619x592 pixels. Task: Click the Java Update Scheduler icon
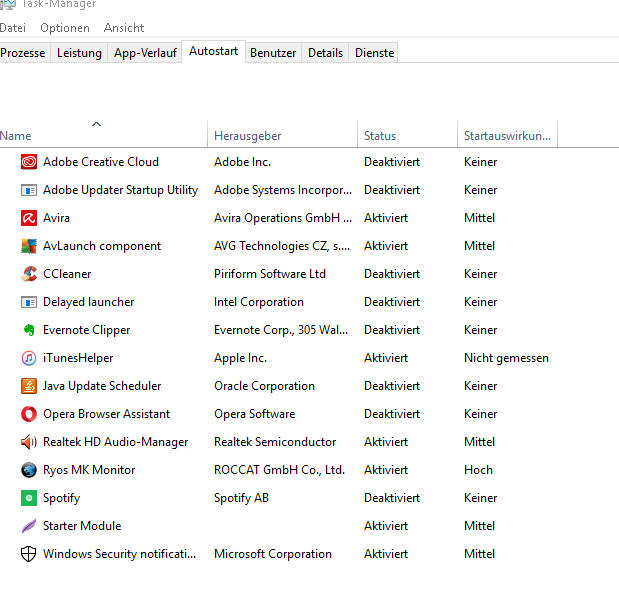tap(29, 386)
